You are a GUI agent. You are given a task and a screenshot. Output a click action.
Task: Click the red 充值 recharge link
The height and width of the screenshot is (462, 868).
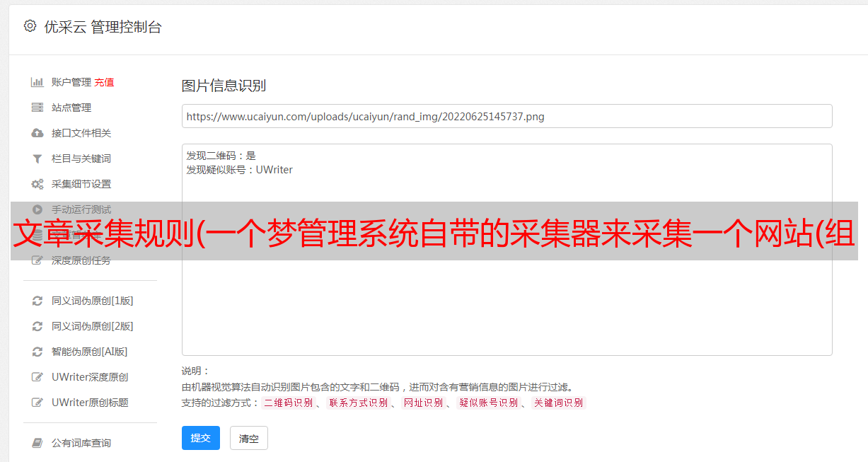(x=104, y=82)
